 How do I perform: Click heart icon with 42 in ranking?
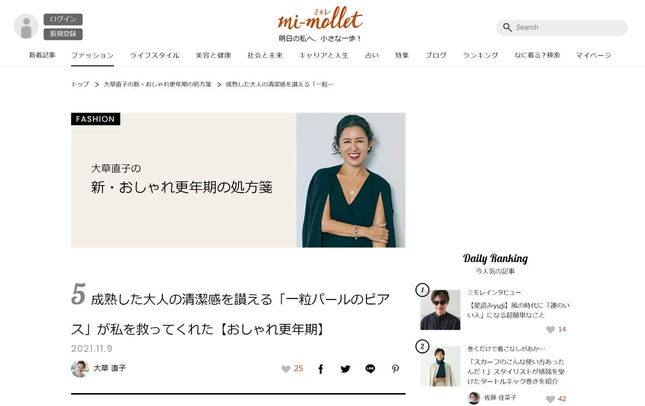550,399
